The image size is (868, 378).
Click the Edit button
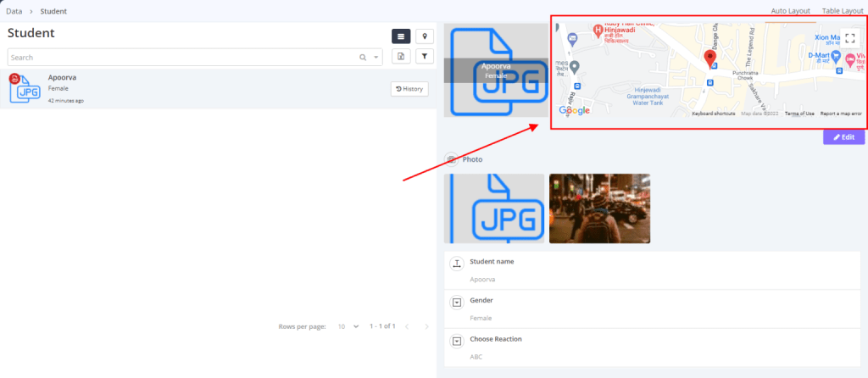(x=843, y=136)
